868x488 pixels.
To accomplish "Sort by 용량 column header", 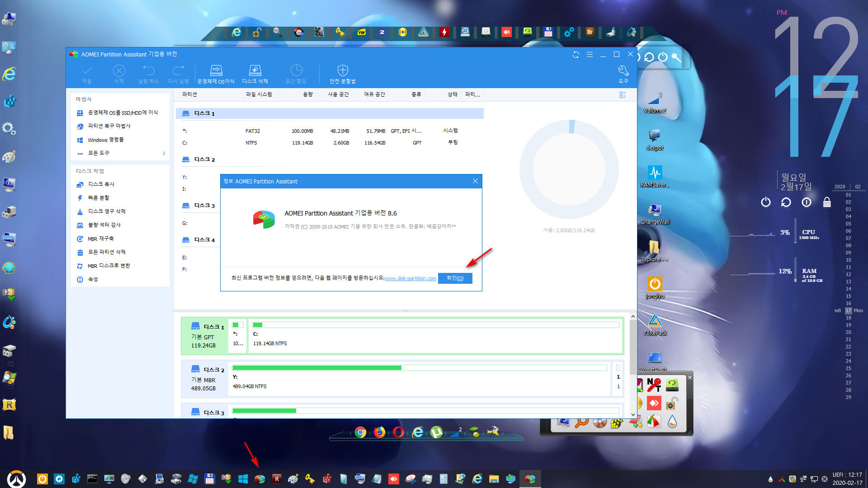I will click(308, 94).
